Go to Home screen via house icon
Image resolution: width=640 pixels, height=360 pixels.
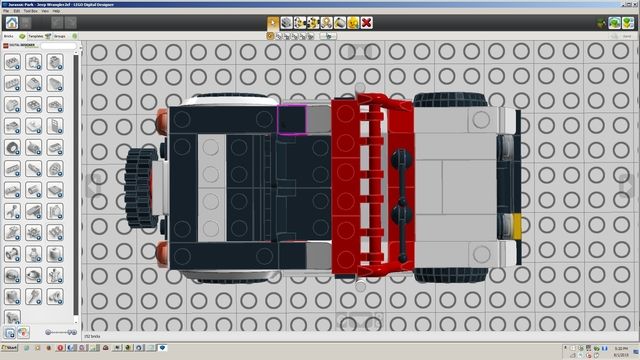[11, 23]
